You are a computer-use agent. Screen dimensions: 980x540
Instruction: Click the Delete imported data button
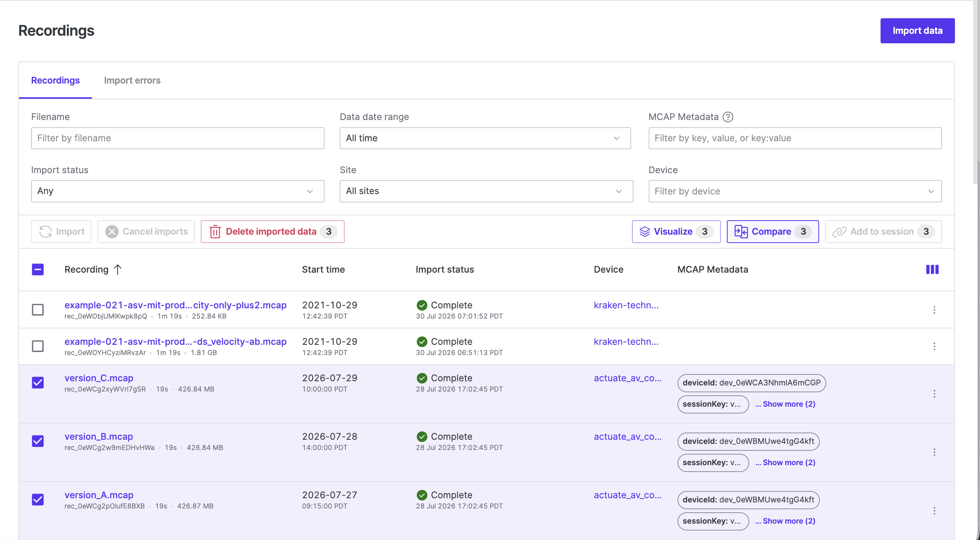[273, 231]
